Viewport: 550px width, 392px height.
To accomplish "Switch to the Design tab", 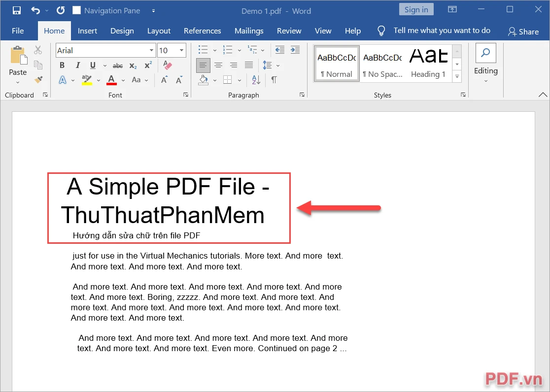I will [122, 31].
